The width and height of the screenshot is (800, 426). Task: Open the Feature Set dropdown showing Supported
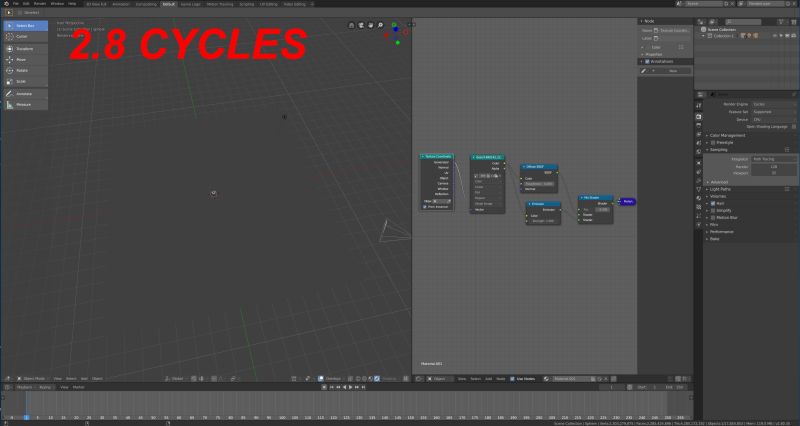coord(774,112)
